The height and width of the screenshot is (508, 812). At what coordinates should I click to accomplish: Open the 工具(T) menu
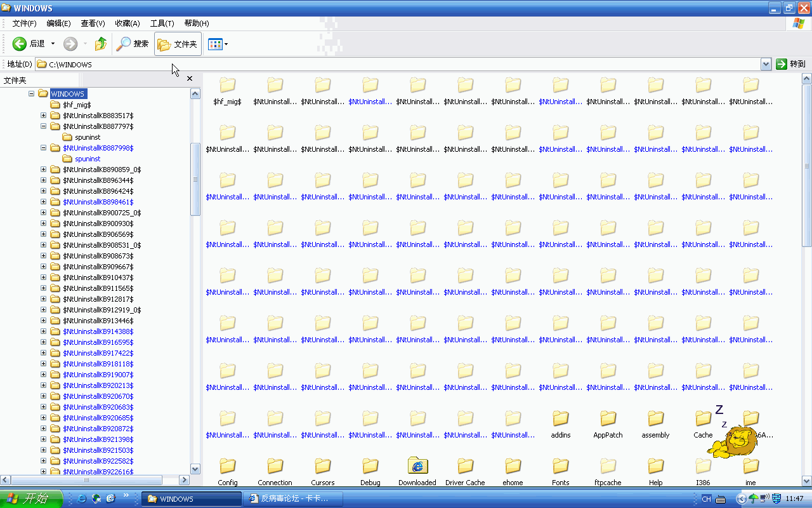point(162,23)
